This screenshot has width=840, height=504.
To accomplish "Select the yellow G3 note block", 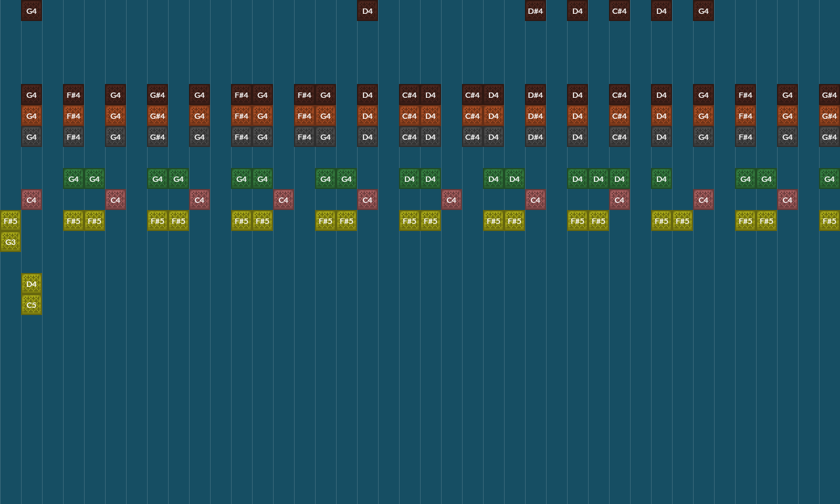I will (x=10, y=242).
